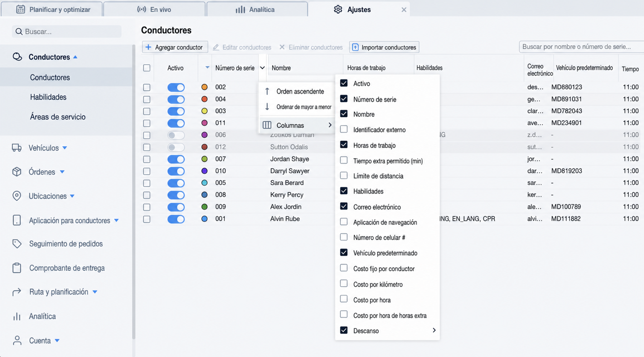This screenshot has width=644, height=357.
Task: Click the blue color dot for driver 001
Action: click(x=204, y=219)
